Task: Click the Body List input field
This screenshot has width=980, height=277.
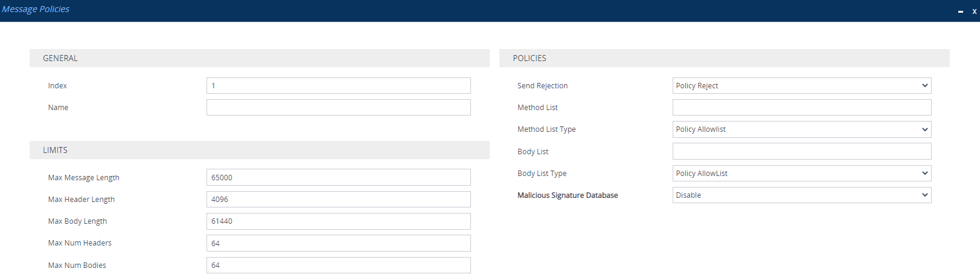Action: (801, 151)
